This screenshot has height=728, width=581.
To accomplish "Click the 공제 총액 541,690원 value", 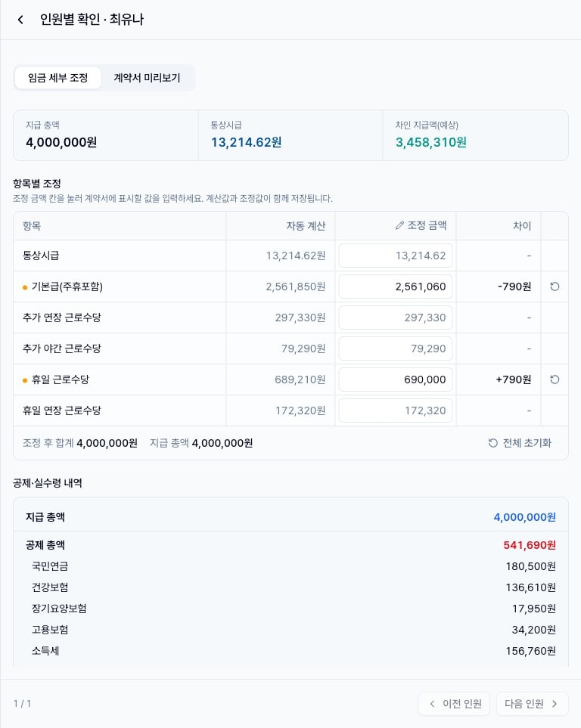I will click(530, 545).
